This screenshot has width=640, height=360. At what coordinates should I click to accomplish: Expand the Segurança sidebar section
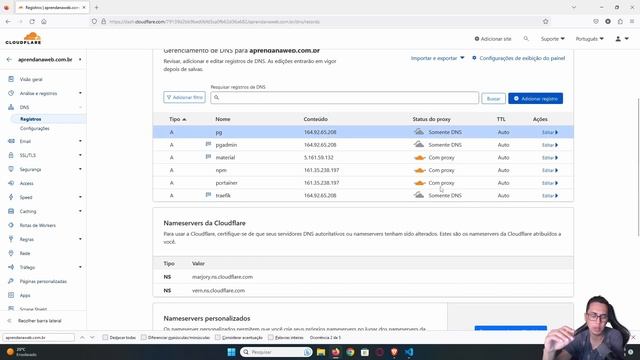point(80,169)
